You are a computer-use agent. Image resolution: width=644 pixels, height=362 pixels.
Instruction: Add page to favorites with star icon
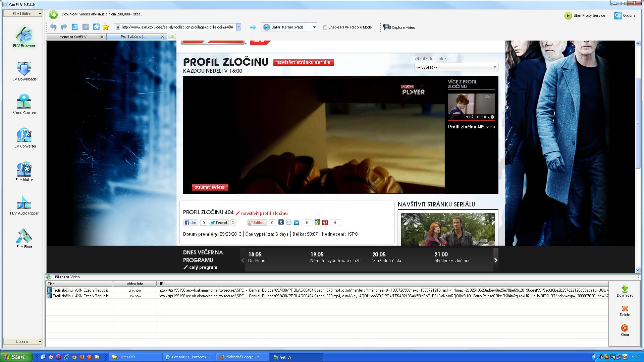[x=106, y=27]
